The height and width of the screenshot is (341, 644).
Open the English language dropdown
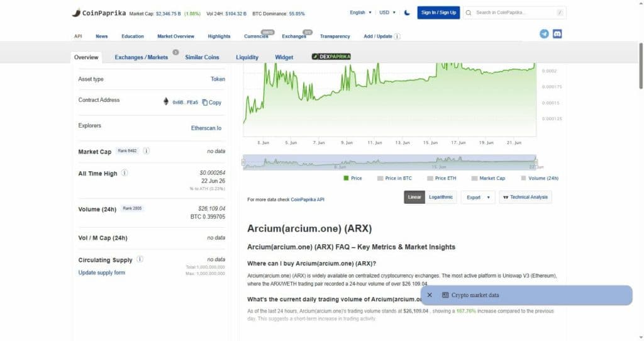point(360,13)
